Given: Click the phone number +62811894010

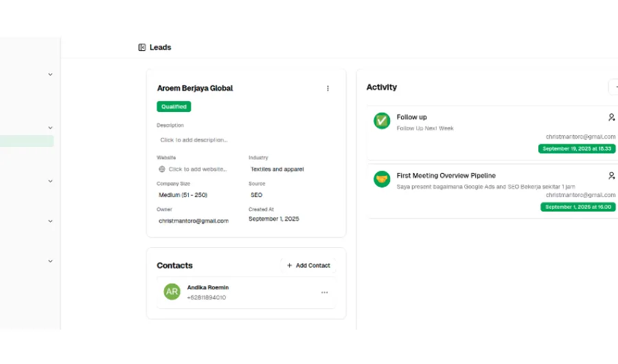Looking at the screenshot, I should click(x=206, y=298).
